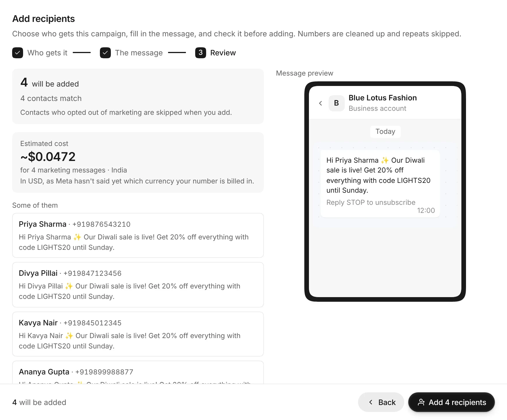This screenshot has height=420, width=507.
Task: Click '4 contacts match' text
Action: pyautogui.click(x=51, y=98)
